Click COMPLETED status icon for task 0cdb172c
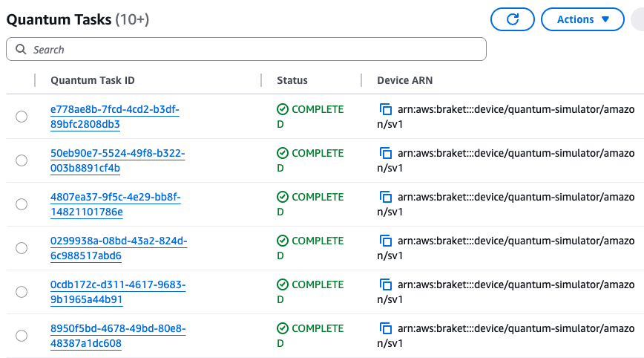This screenshot has height=358, width=644. 283,284
